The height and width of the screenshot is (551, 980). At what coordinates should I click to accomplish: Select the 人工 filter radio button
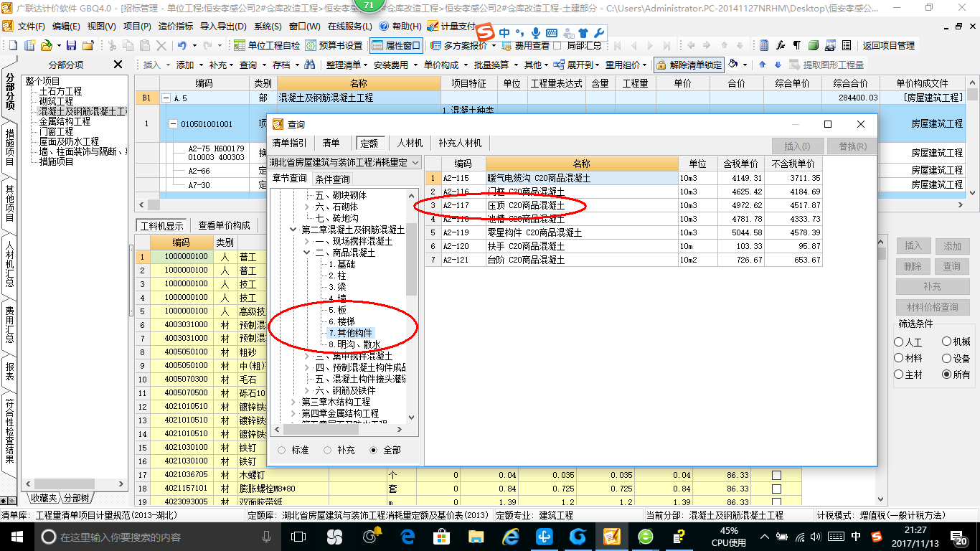[899, 342]
